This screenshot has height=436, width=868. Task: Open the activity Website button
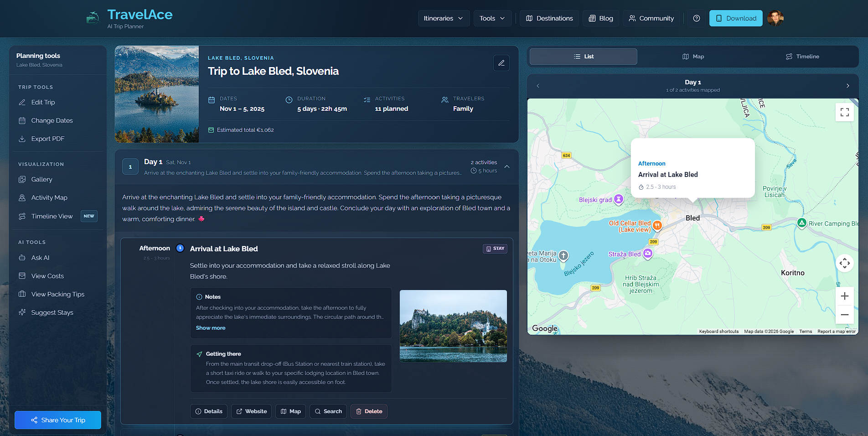pyautogui.click(x=252, y=411)
